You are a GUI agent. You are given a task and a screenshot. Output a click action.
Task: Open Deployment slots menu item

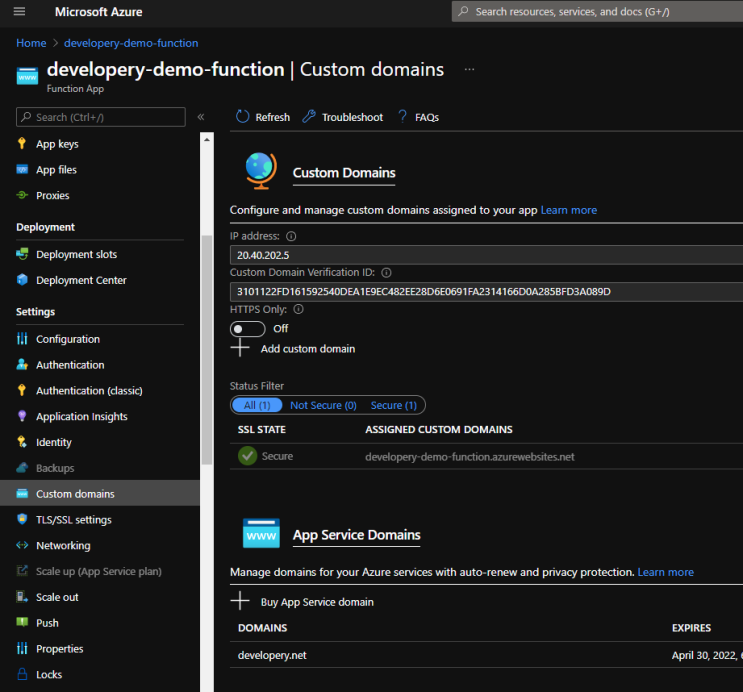coord(76,254)
